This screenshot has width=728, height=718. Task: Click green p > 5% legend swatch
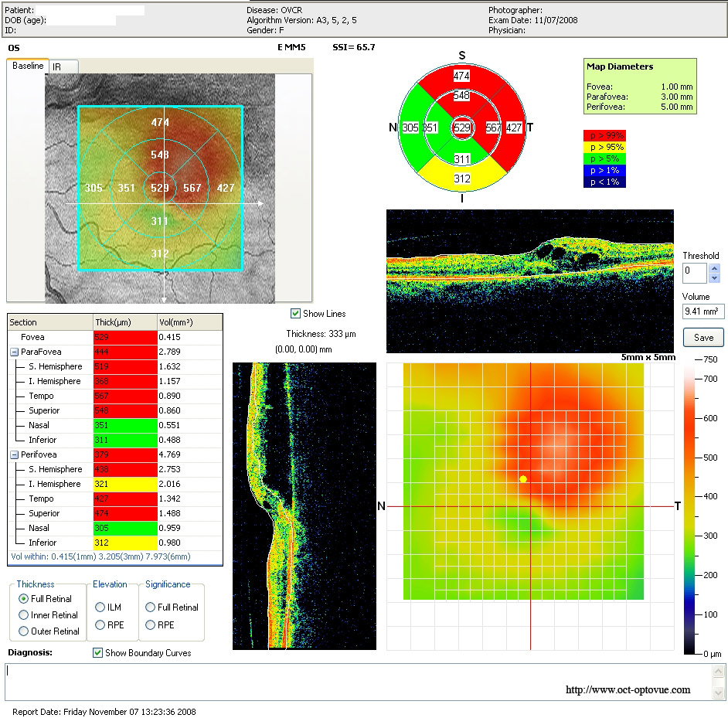604,159
